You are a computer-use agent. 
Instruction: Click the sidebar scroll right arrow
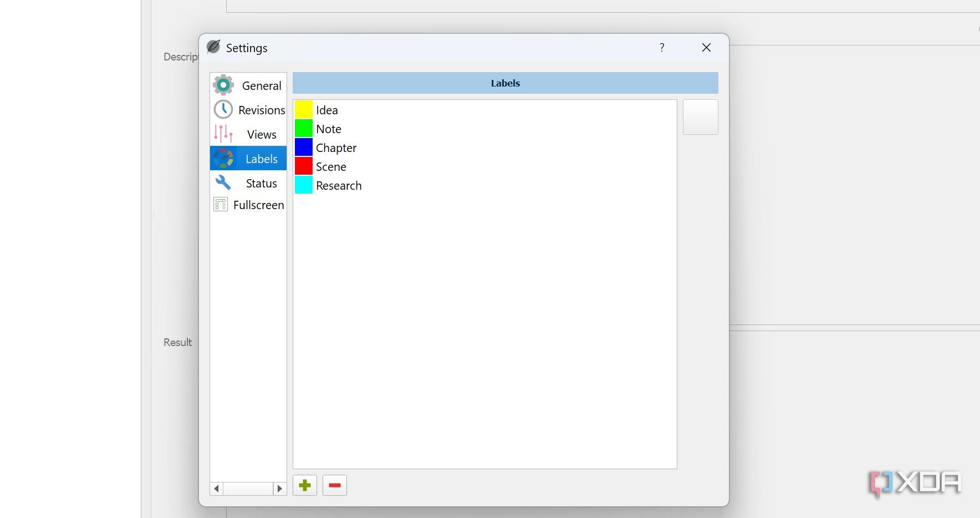[279, 489]
